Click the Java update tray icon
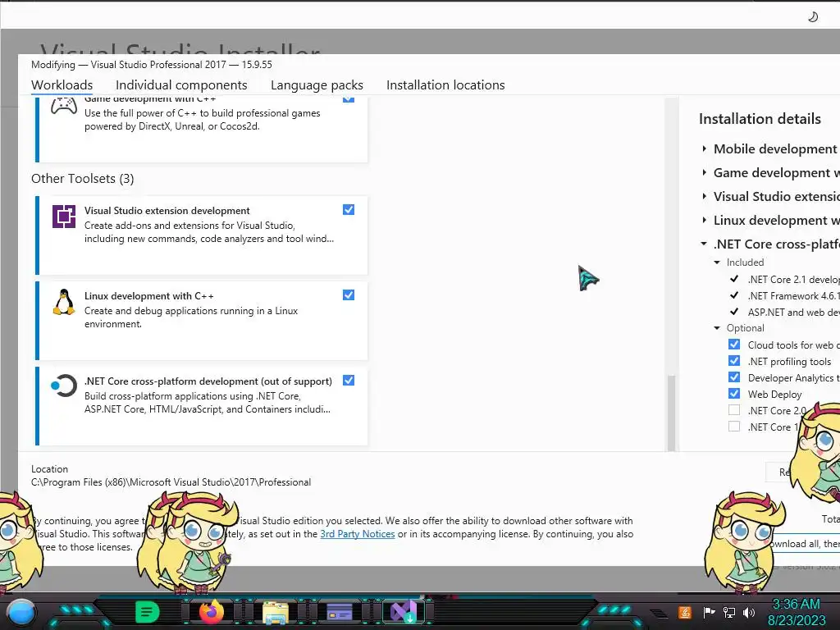Image resolution: width=840 pixels, height=630 pixels. tap(685, 612)
